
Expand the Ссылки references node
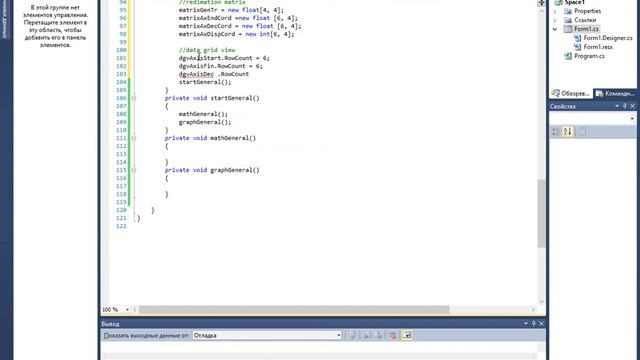coord(555,20)
